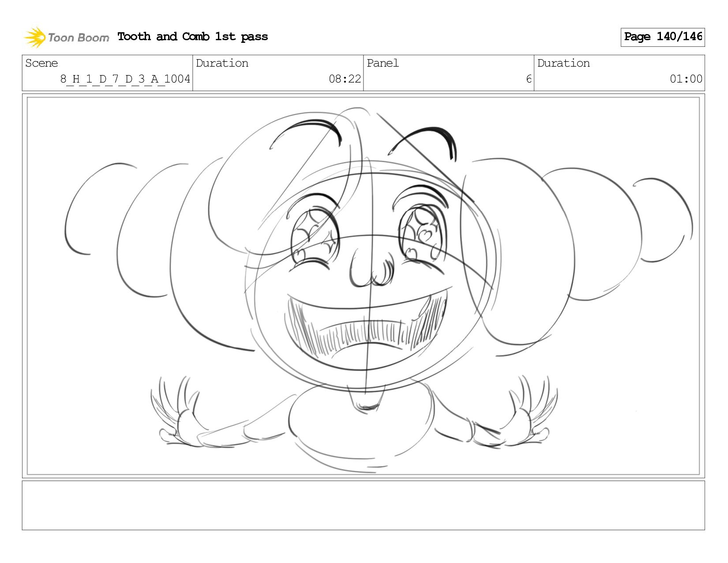
Task: Select the title 'Tooth and Comb 1st pass'
Action: (x=193, y=37)
